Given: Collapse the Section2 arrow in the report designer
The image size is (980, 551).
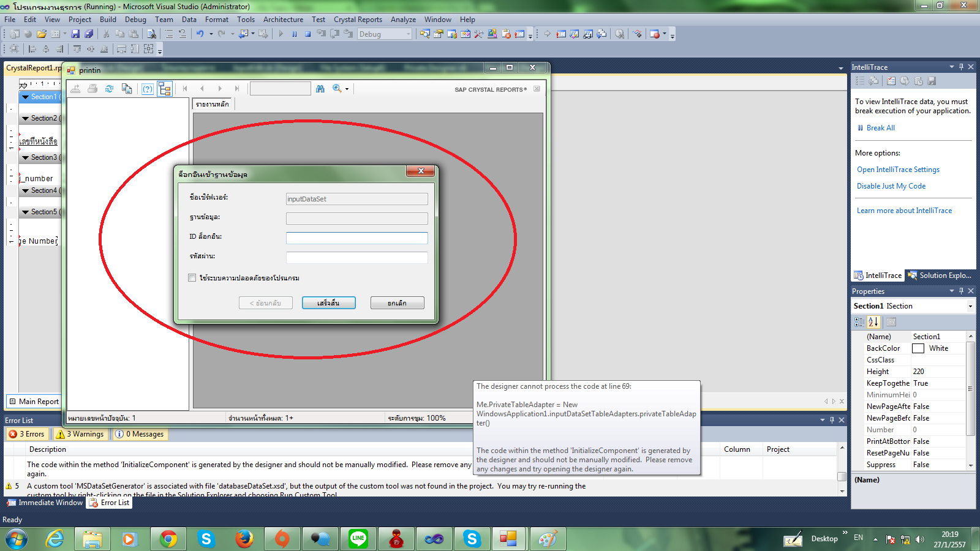Looking at the screenshot, I should pos(25,118).
